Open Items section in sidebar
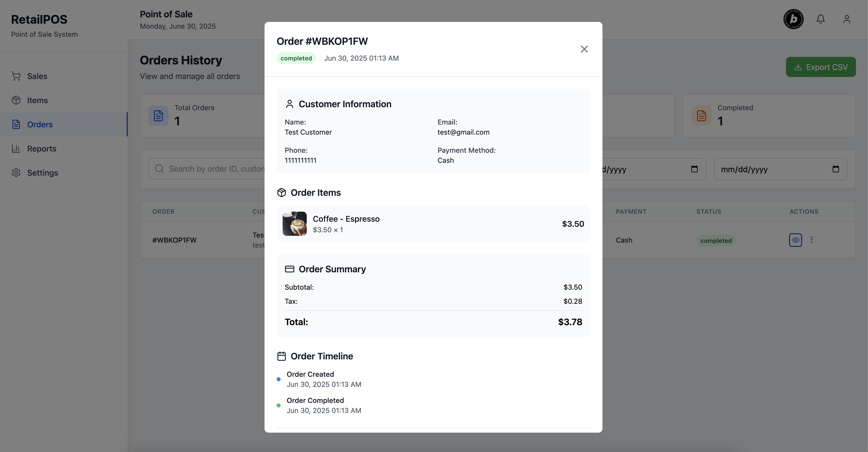 [x=37, y=100]
